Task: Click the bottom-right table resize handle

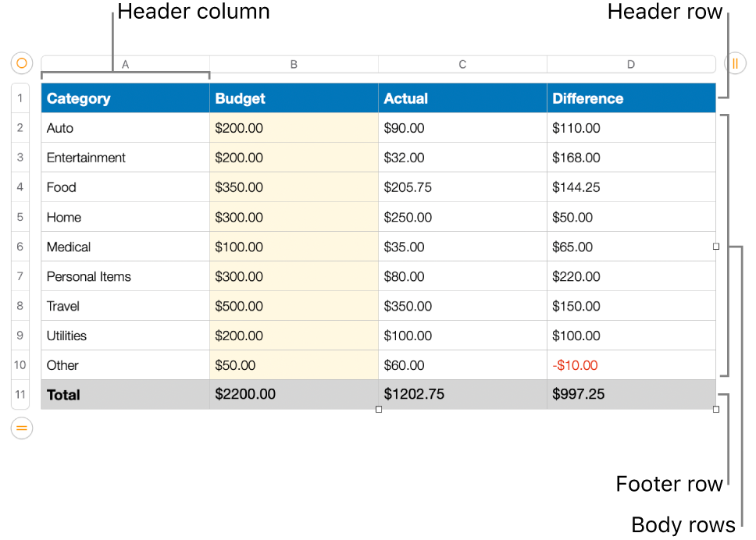Action: coord(715,409)
